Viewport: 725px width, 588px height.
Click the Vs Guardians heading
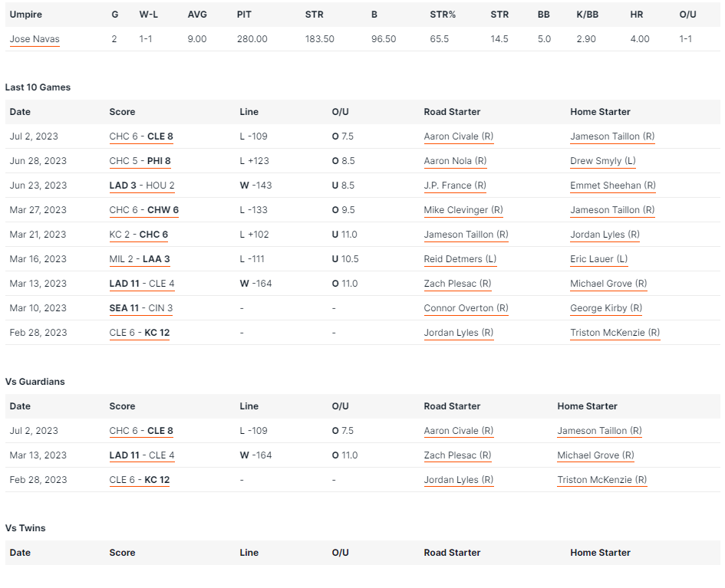pos(35,382)
